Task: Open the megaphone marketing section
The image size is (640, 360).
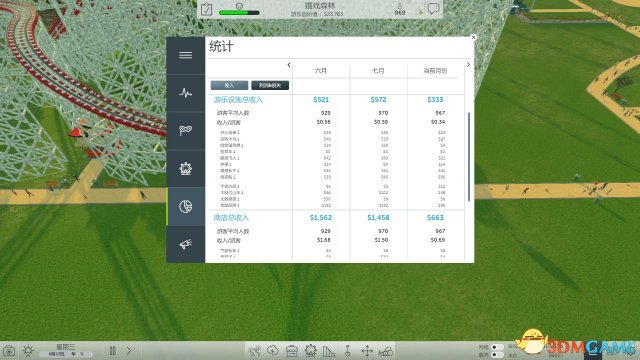Action: (185, 244)
